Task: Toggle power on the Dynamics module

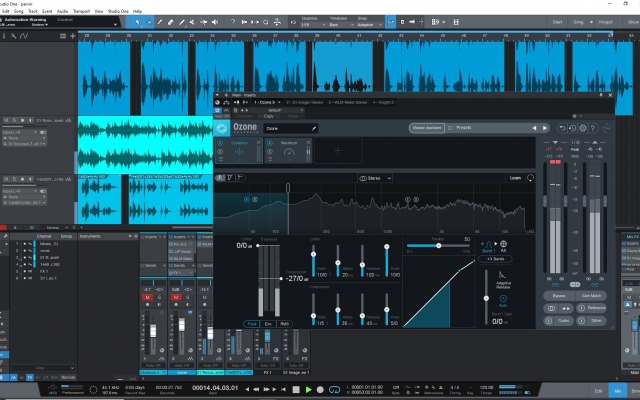Action: click(220, 143)
